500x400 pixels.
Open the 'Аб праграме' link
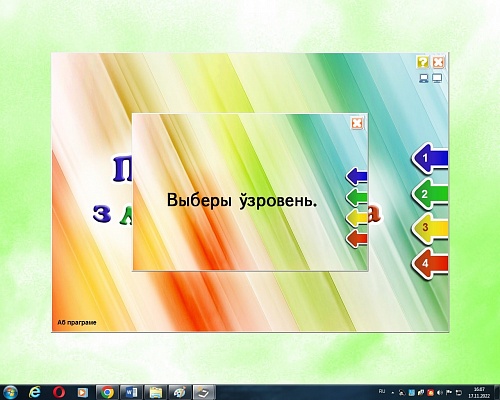click(77, 323)
